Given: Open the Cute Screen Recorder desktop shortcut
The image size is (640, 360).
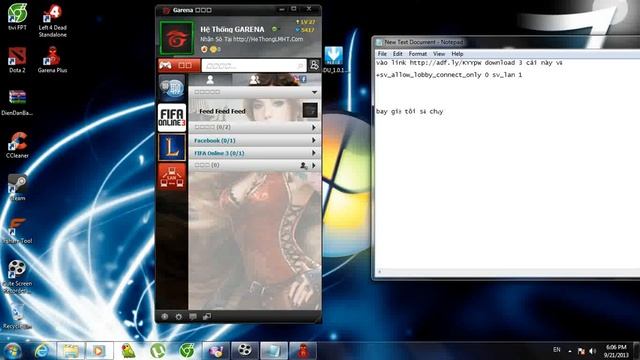Looking at the screenshot, I should (17, 276).
